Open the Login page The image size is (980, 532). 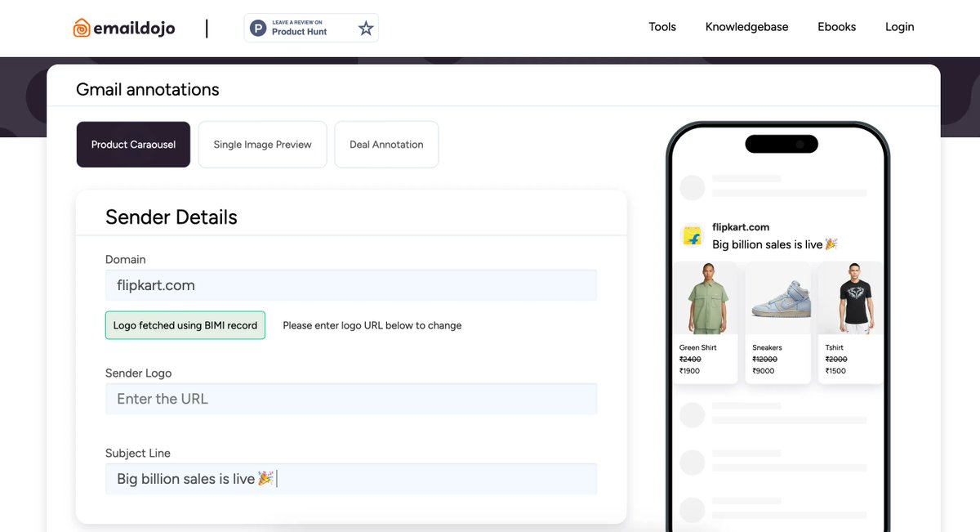tap(900, 27)
